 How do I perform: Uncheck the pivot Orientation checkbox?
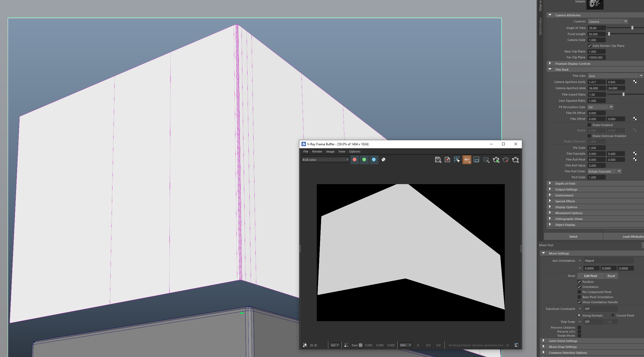pos(579,287)
